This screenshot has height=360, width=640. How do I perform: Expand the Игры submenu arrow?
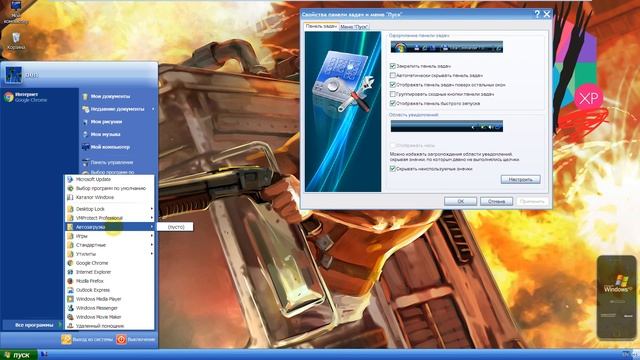pyautogui.click(x=152, y=236)
